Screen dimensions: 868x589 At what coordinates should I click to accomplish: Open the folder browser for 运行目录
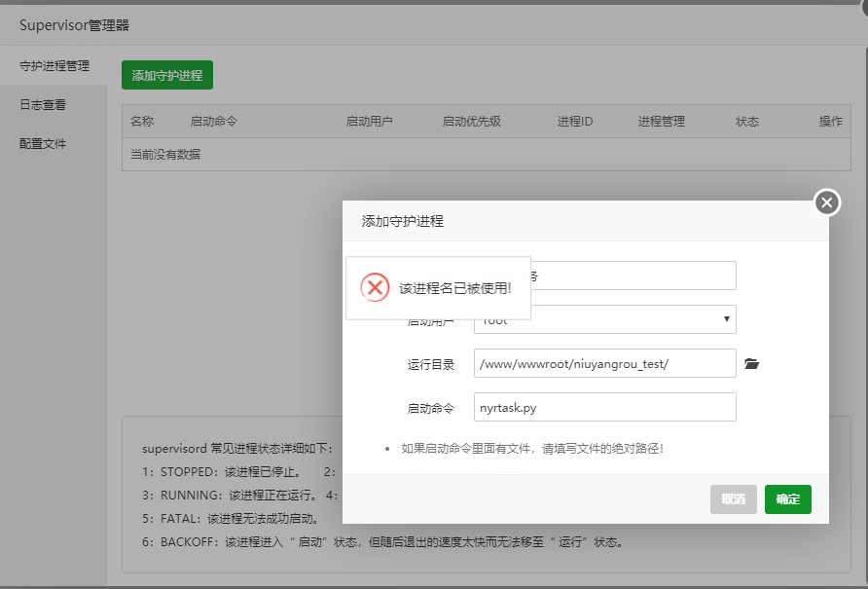click(751, 363)
